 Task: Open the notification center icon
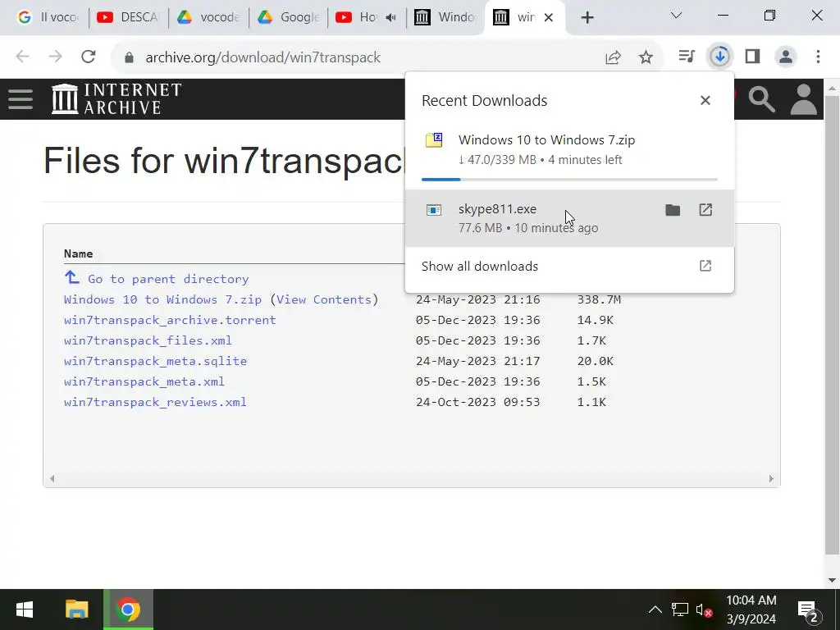click(810, 610)
